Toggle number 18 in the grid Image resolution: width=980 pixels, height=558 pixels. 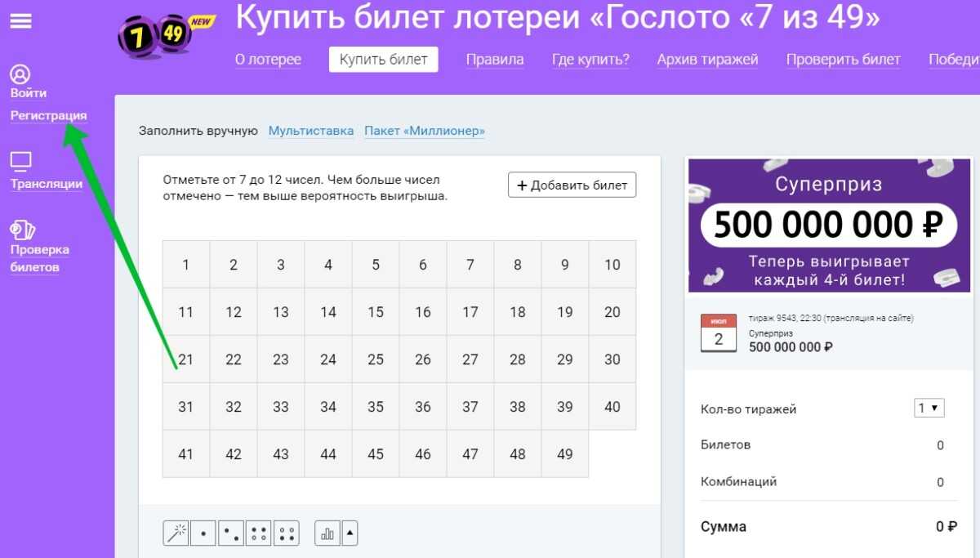(x=518, y=312)
